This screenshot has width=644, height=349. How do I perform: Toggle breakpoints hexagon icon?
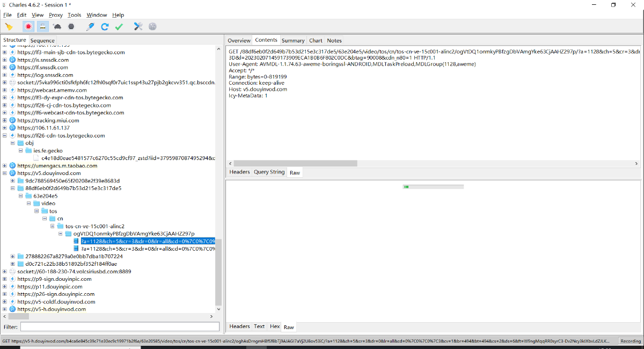71,26
